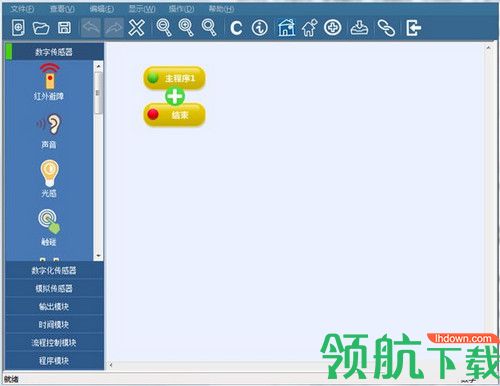Open info with the circled i icon
500x386 pixels.
coord(260,28)
